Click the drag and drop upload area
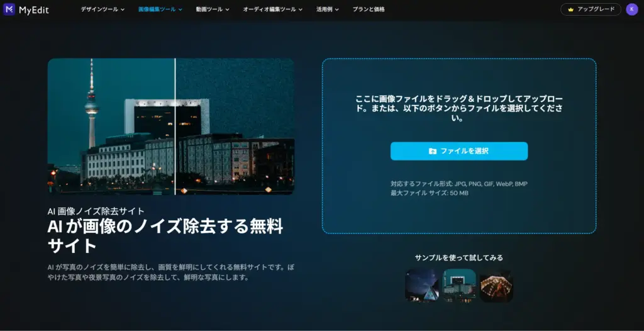This screenshot has width=644, height=331. pos(458,146)
